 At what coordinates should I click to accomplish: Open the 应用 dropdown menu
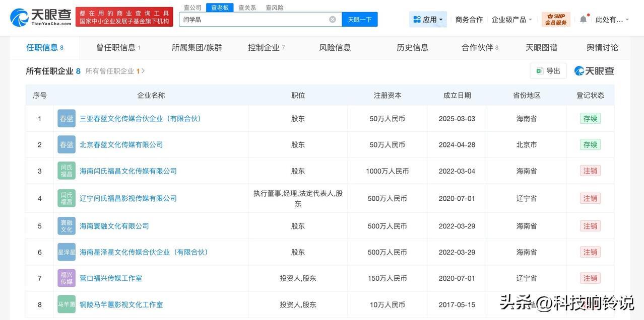pos(428,19)
